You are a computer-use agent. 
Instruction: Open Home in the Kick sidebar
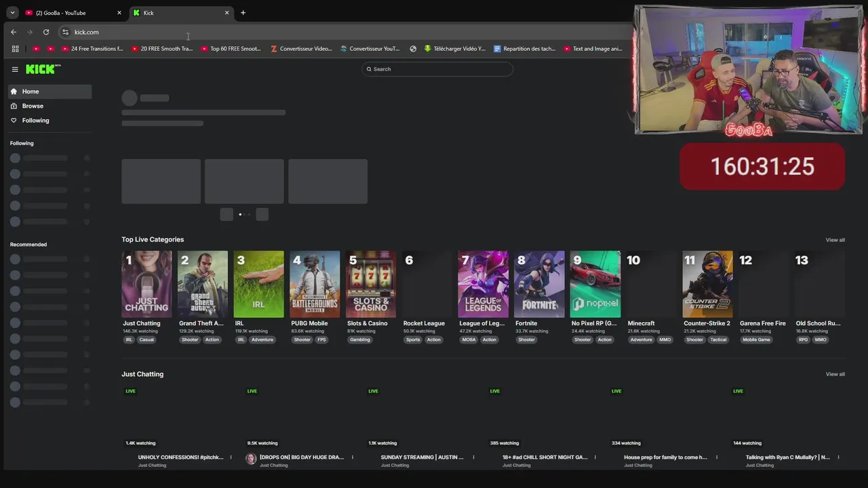tap(50, 91)
